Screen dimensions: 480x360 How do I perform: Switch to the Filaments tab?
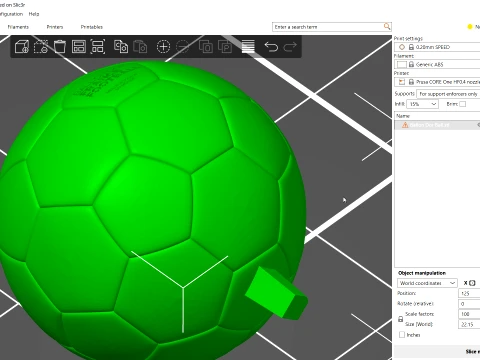tap(18, 27)
